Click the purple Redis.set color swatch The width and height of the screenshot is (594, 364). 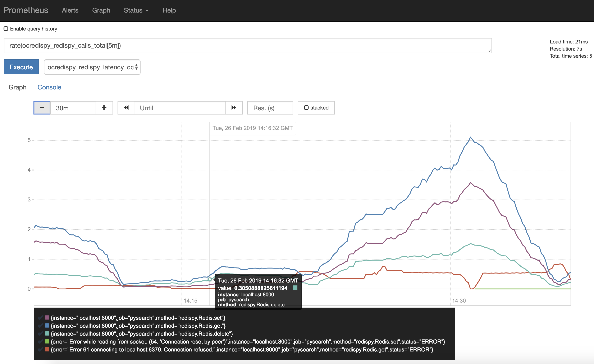pyautogui.click(x=47, y=317)
